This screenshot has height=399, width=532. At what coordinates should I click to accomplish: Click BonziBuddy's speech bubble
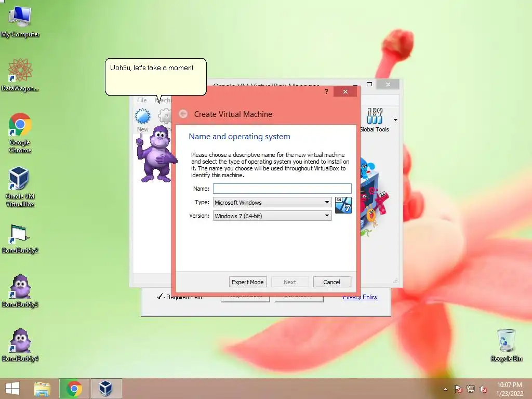156,77
